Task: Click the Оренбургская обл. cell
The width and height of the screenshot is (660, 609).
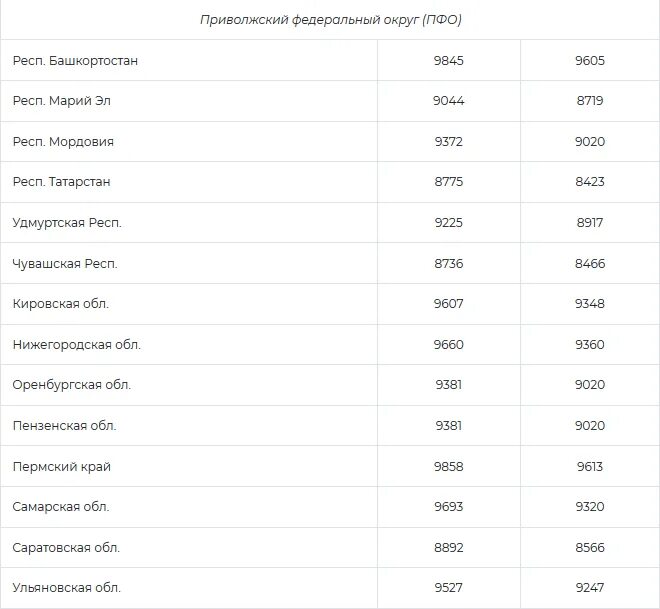Action: coord(72,385)
